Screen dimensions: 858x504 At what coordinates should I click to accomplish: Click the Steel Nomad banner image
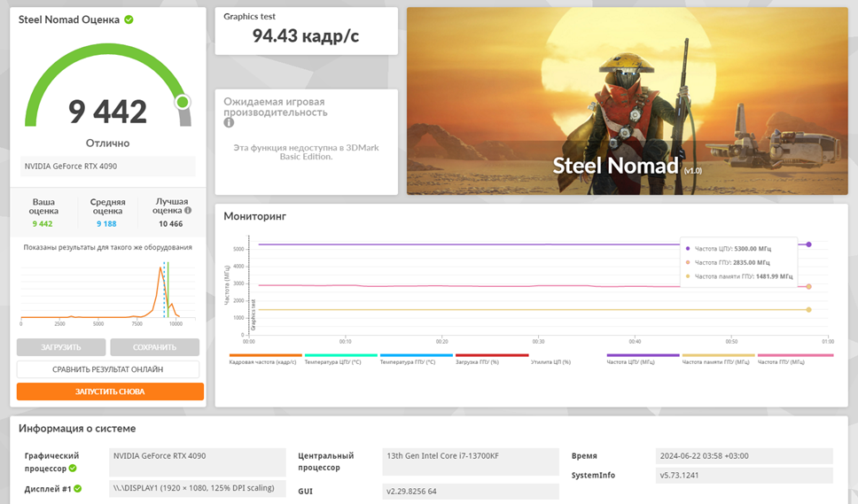coord(627,101)
